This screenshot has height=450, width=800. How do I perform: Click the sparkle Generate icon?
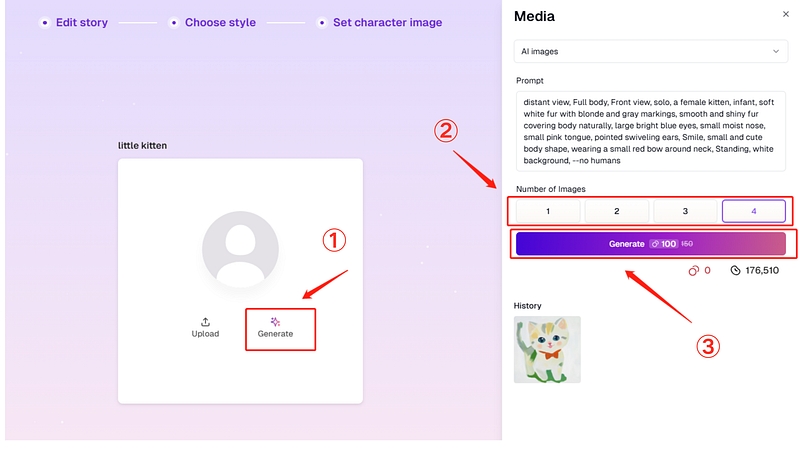pos(275,321)
